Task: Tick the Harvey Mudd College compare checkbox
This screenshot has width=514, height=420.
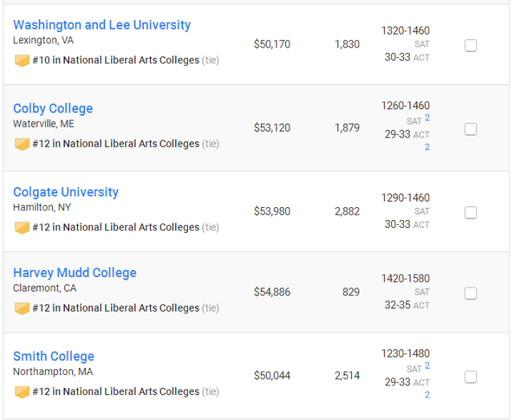Action: pos(471,293)
